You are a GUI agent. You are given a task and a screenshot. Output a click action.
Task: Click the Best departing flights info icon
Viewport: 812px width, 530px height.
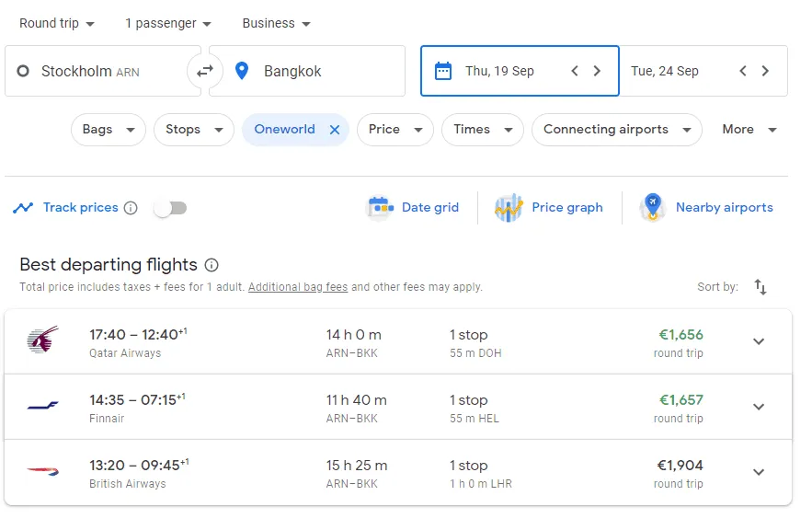pos(212,265)
